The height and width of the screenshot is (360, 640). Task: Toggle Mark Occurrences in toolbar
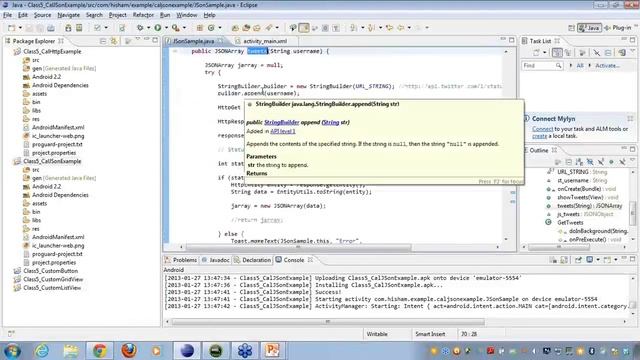pyautogui.click(x=304, y=28)
